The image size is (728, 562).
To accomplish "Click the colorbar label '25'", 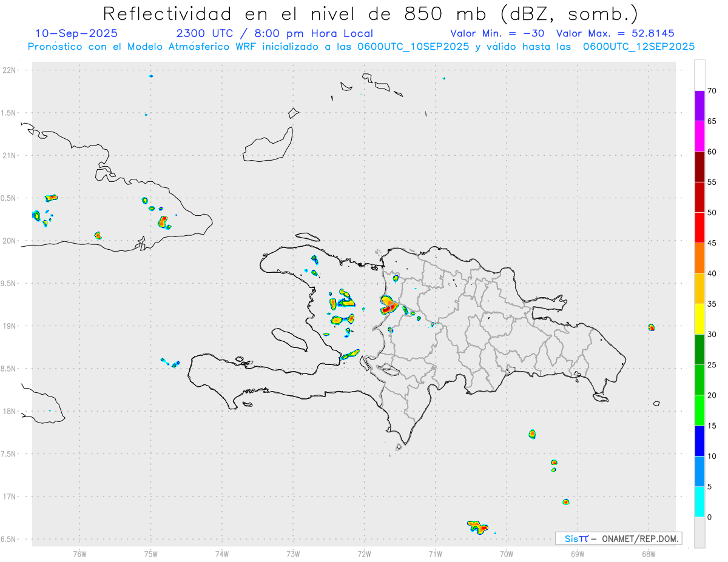I will (712, 365).
